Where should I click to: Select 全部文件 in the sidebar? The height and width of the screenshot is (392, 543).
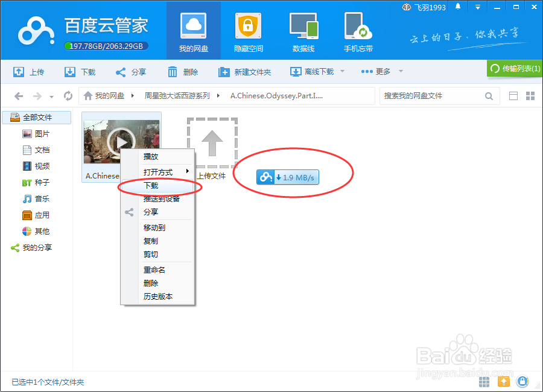click(x=37, y=118)
